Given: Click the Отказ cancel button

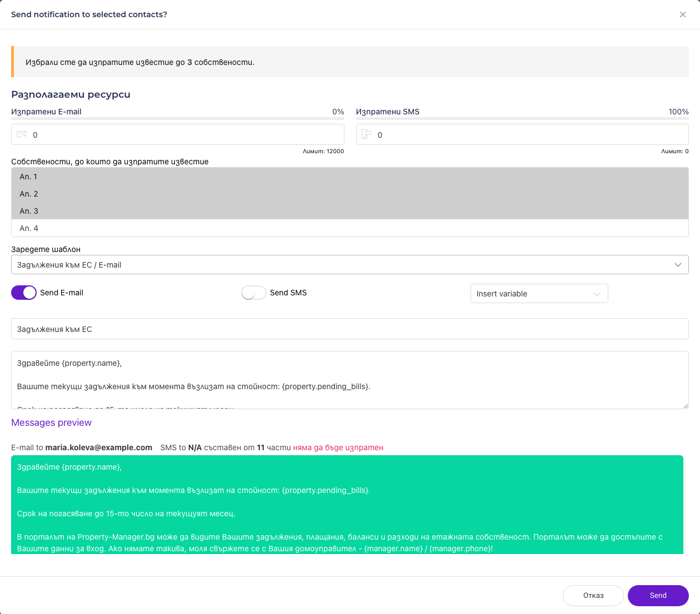Looking at the screenshot, I should (593, 596).
